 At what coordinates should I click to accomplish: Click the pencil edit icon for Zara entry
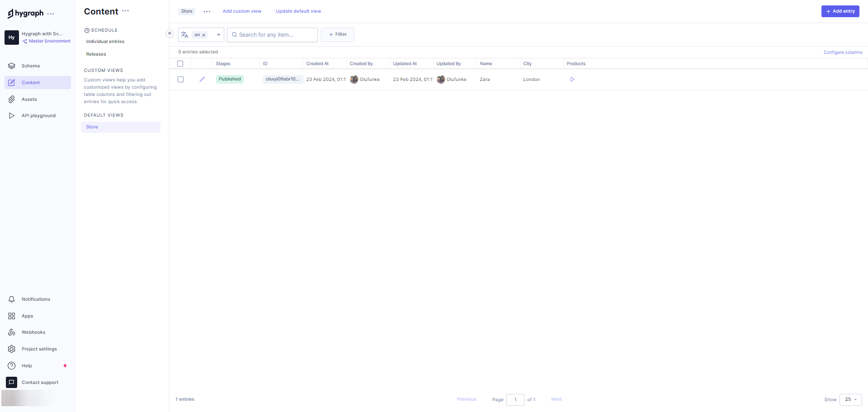pos(202,79)
